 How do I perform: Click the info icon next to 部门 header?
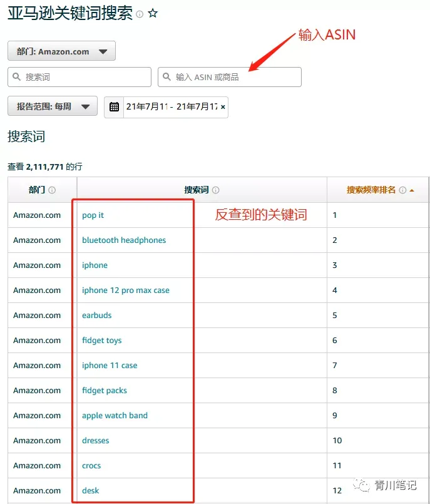pyautogui.click(x=52, y=190)
